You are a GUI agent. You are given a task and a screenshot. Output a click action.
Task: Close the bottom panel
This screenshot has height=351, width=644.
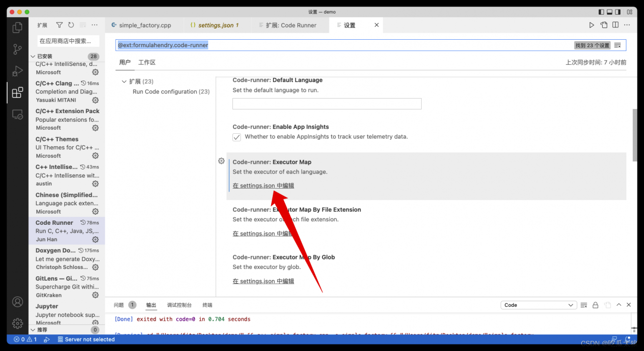628,305
